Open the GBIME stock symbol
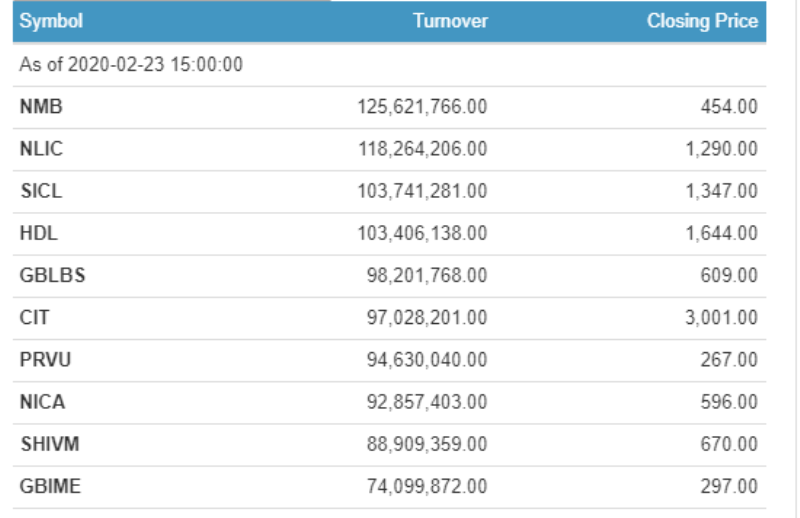 [50, 486]
